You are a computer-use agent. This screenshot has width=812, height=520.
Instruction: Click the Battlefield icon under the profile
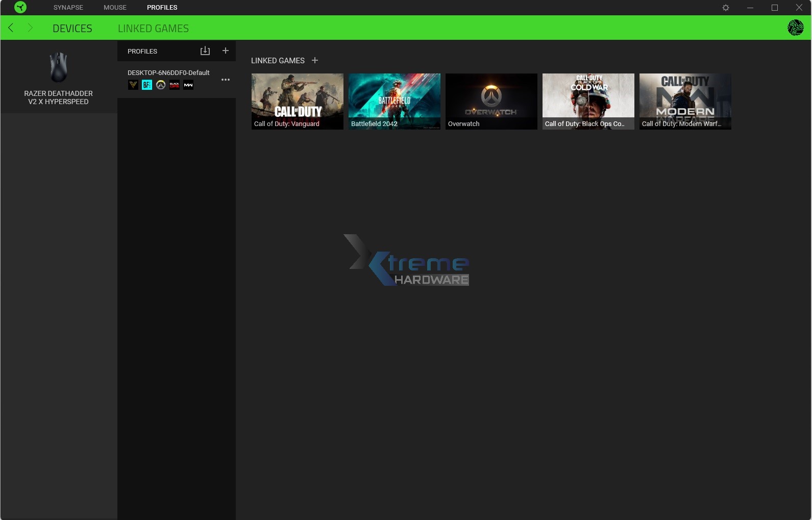tap(147, 85)
